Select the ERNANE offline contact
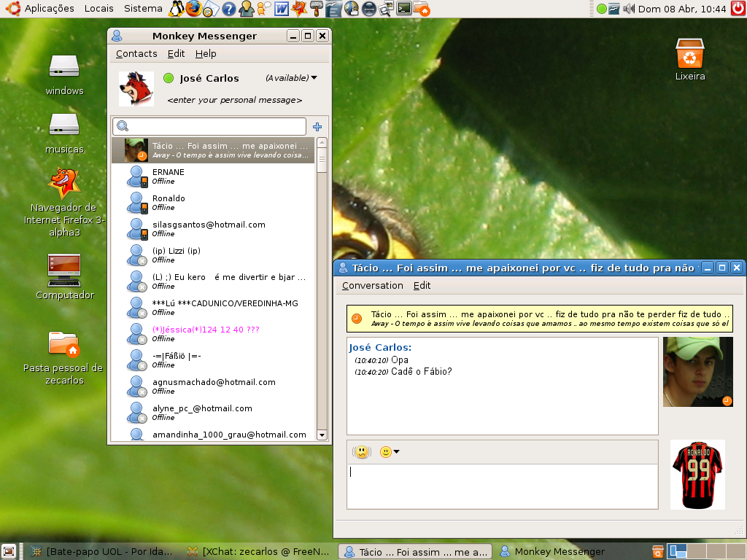Viewport: 747px width, 560px height. 213,176
